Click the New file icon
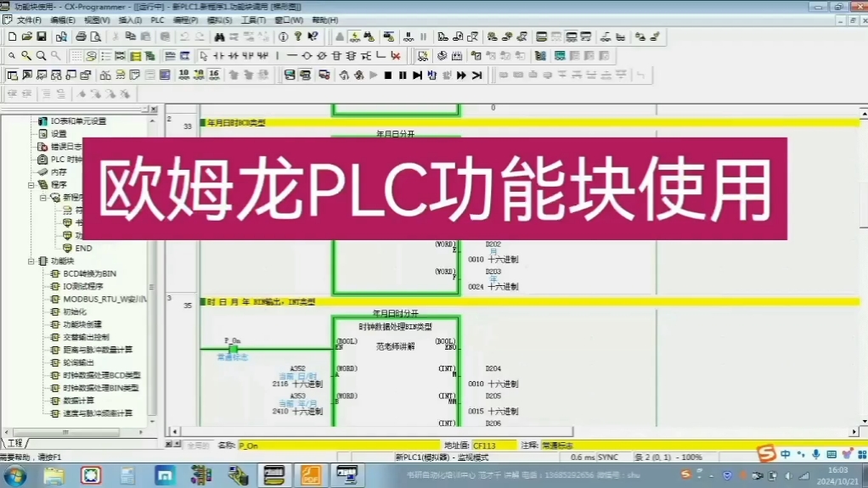 (12, 37)
